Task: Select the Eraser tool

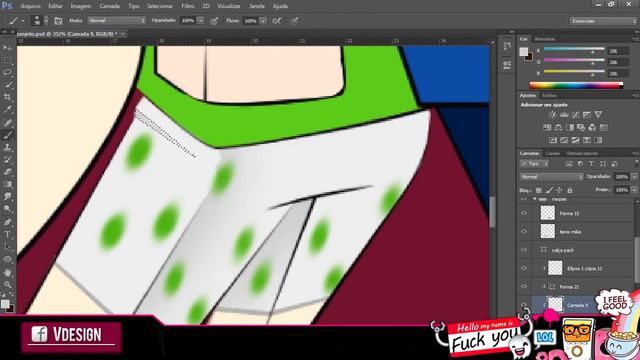Action: (7, 172)
